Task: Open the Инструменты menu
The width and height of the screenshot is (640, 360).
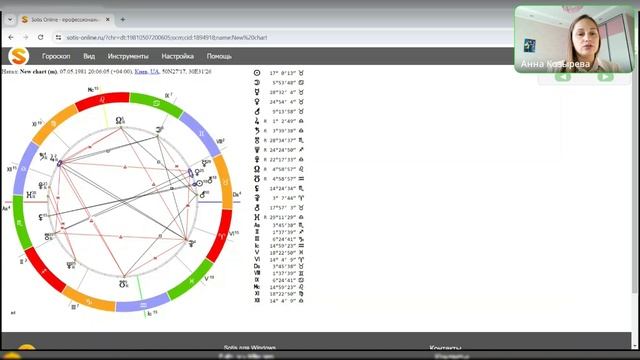Action: tap(128, 56)
